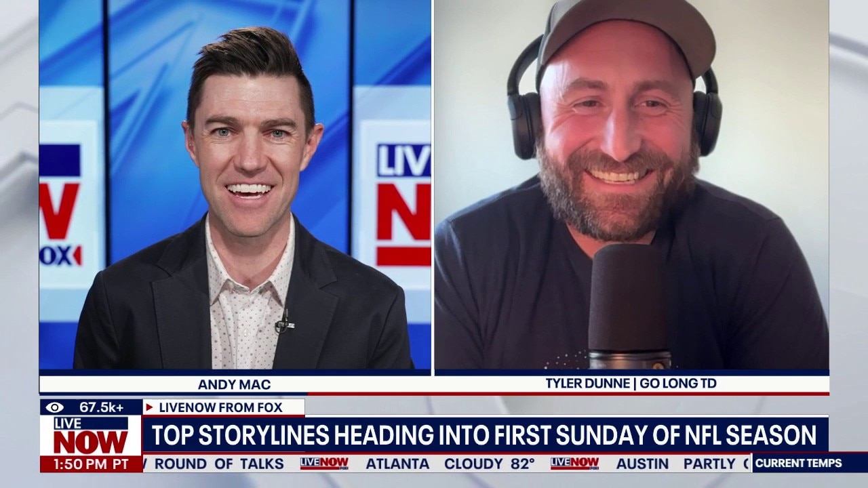Click the NFL season storylines headline
This screenshot has height=488, width=868.
[484, 435]
